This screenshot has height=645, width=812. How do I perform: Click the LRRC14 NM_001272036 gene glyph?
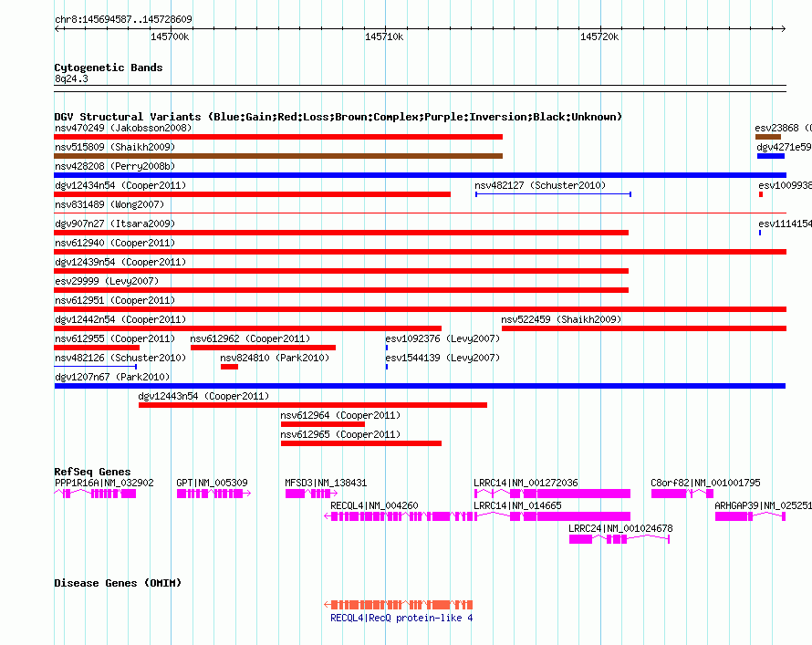click(552, 494)
